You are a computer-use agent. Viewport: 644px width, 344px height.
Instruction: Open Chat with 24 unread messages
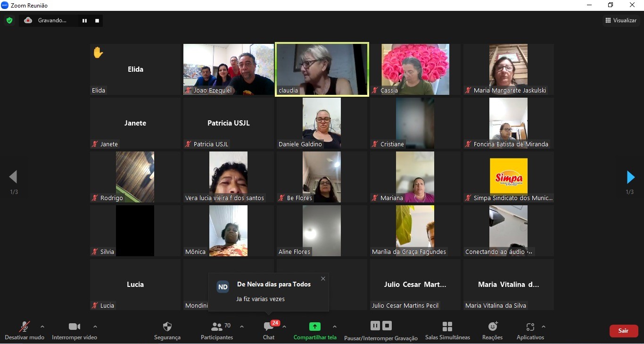(269, 327)
